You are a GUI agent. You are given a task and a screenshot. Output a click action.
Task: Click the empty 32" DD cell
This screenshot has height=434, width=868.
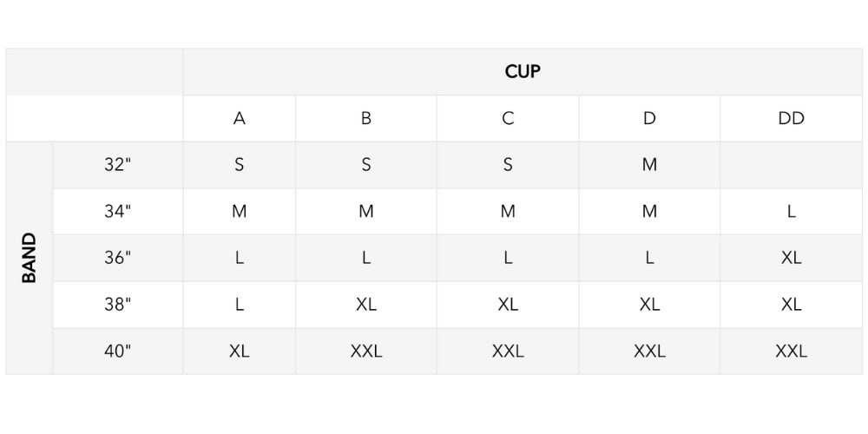(792, 165)
